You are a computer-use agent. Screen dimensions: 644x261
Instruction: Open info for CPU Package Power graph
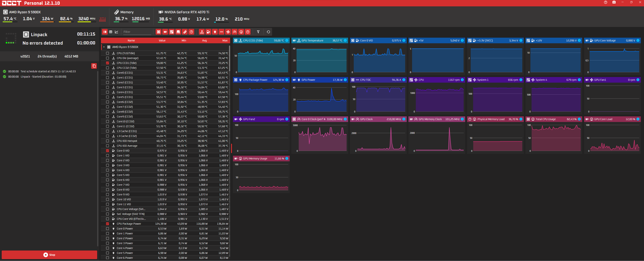pos(287,80)
